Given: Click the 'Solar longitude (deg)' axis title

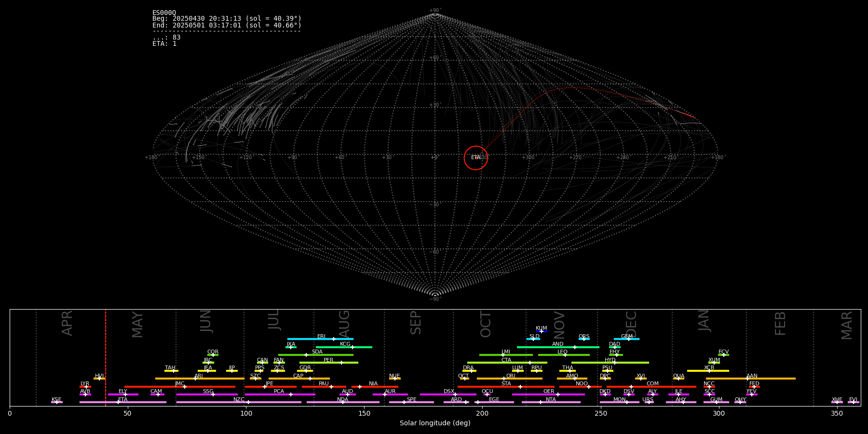Looking at the screenshot, I should tap(435, 423).
